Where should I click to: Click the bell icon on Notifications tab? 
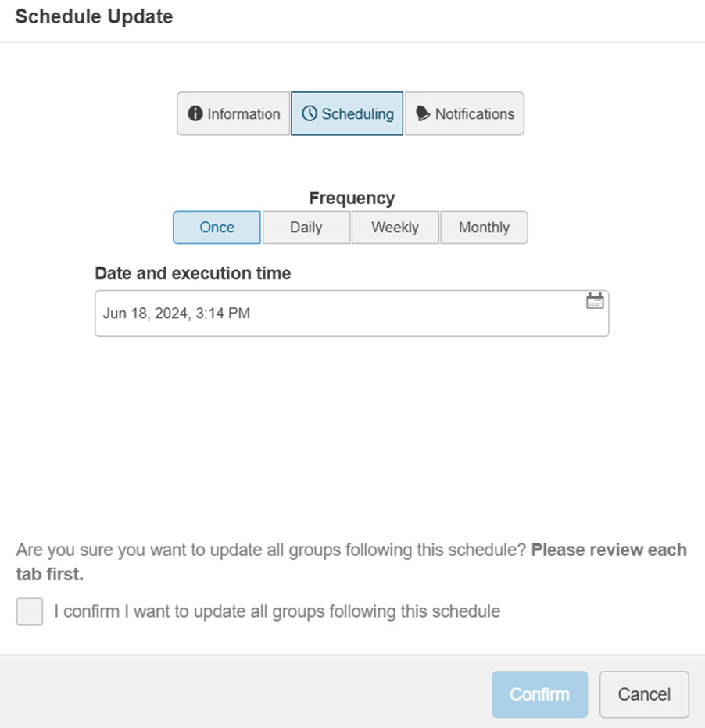[423, 114]
